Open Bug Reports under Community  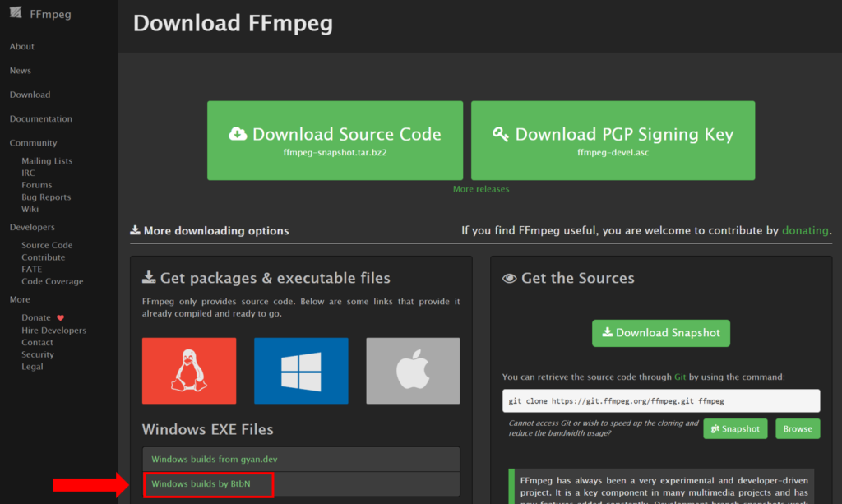coord(46,197)
